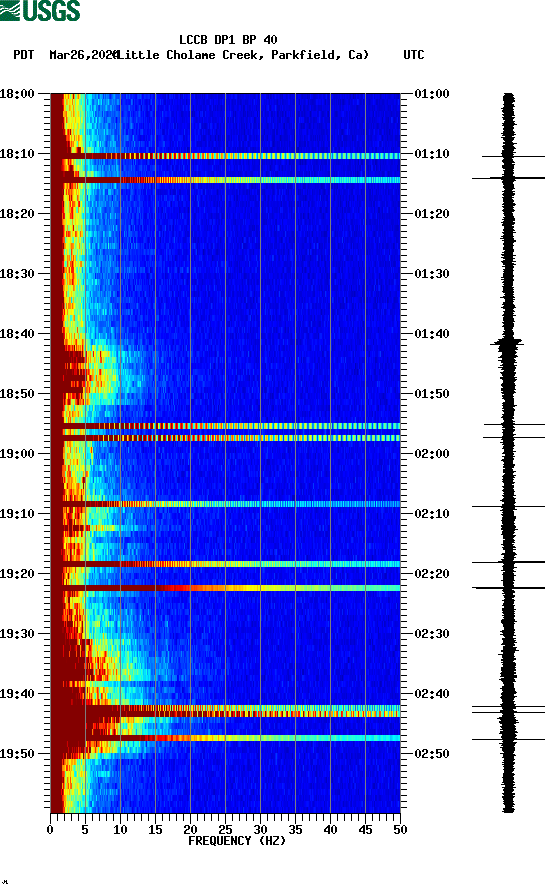The image size is (552, 893).
Task: Click the 02:00 UTC time label
Action: coord(432,454)
